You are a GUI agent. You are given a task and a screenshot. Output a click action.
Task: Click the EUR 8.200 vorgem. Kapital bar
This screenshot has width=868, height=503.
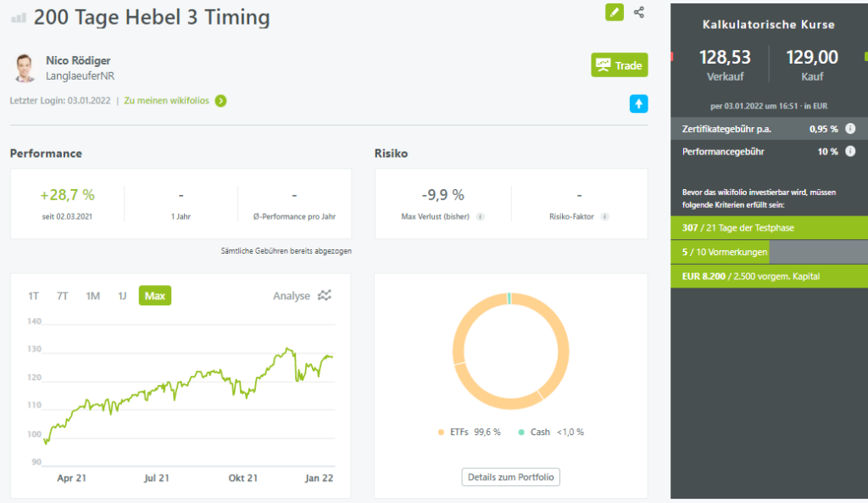769,277
